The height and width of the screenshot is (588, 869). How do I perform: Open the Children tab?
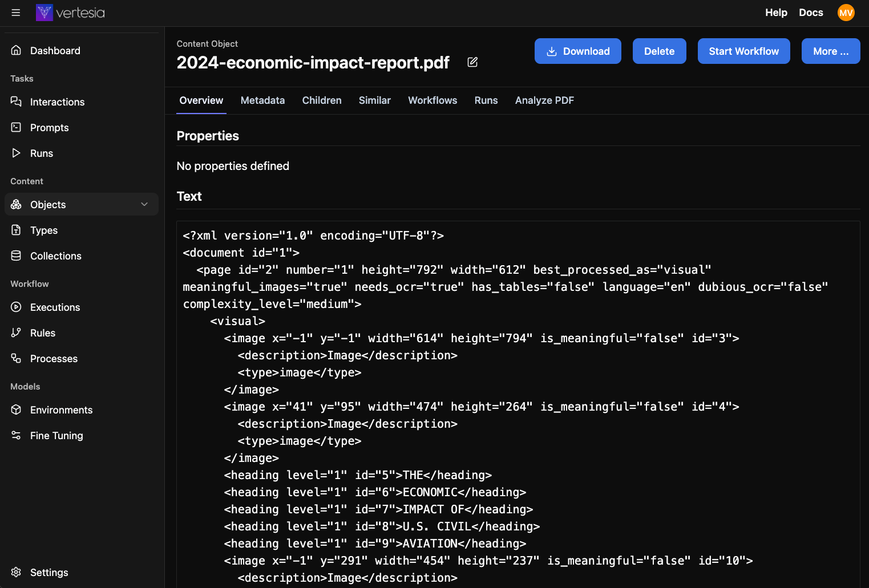[322, 100]
